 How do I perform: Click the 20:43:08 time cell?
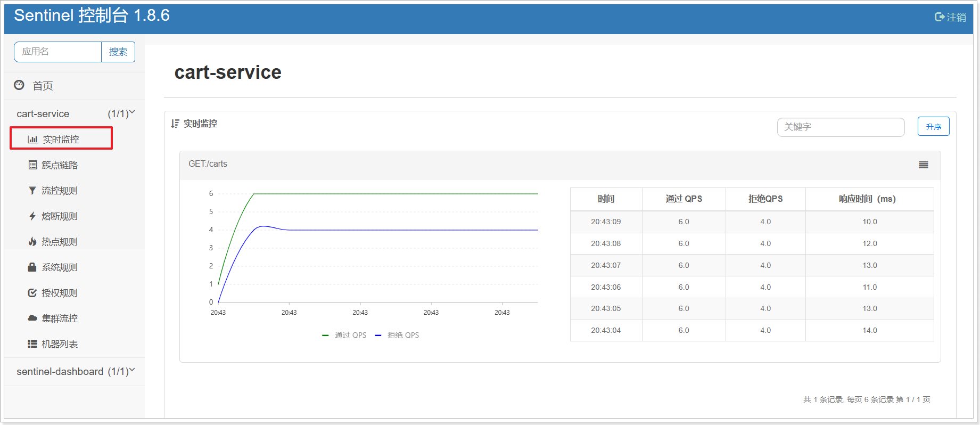pyautogui.click(x=606, y=243)
